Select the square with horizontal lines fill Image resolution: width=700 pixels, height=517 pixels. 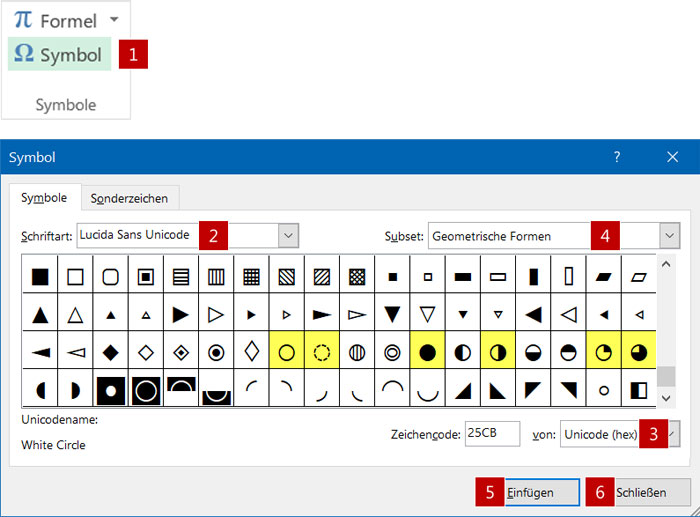tap(181, 277)
